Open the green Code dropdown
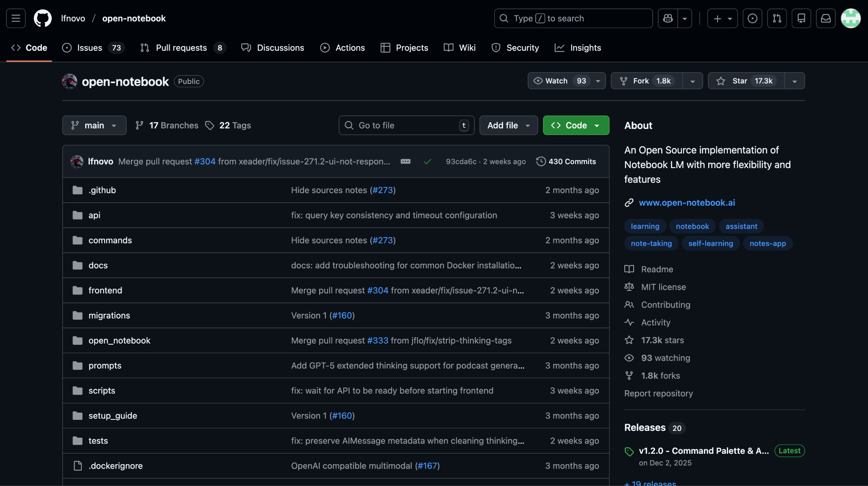This screenshot has height=486, width=868. pyautogui.click(x=576, y=126)
